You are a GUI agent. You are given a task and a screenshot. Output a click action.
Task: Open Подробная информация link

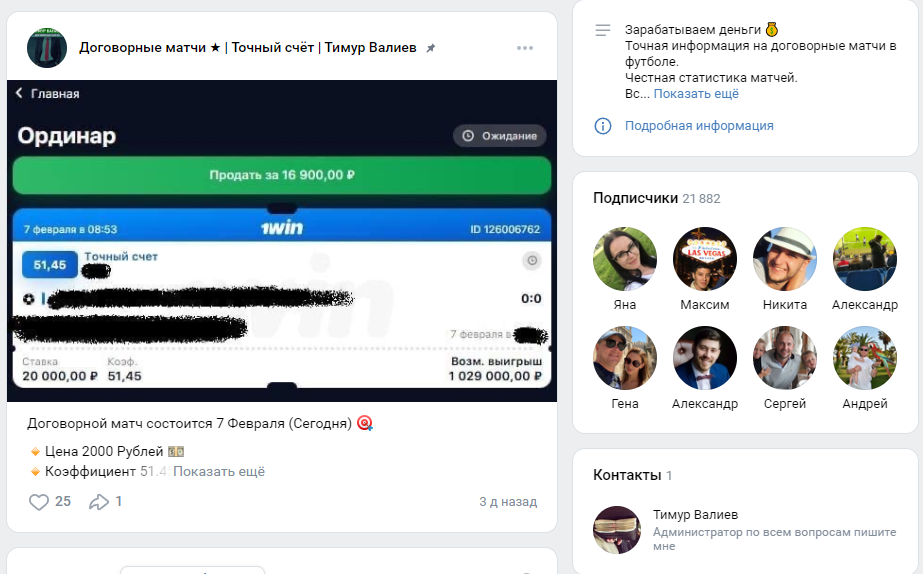tap(699, 126)
